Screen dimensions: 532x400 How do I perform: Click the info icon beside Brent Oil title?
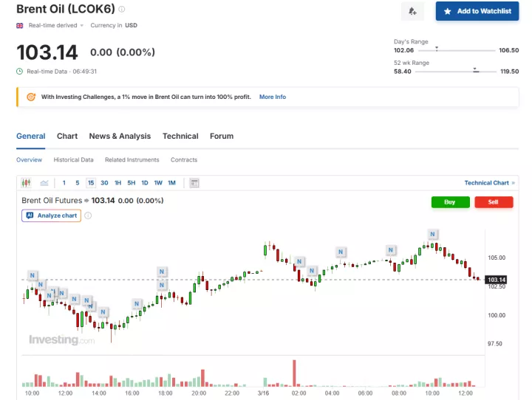[x=122, y=10]
